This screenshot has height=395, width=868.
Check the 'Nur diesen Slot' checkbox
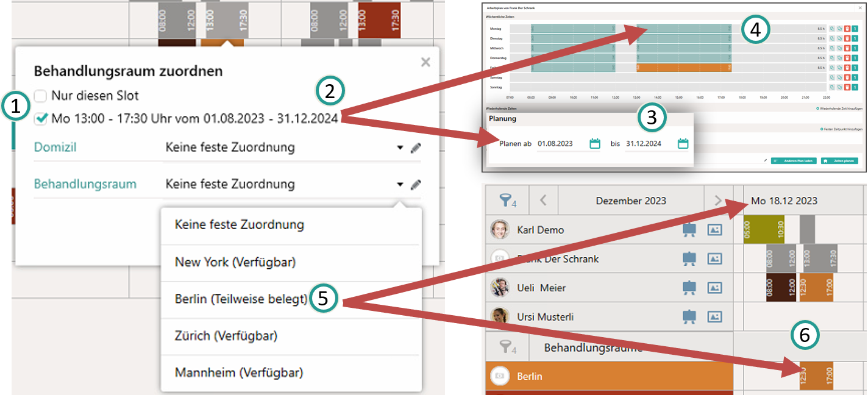click(x=40, y=96)
